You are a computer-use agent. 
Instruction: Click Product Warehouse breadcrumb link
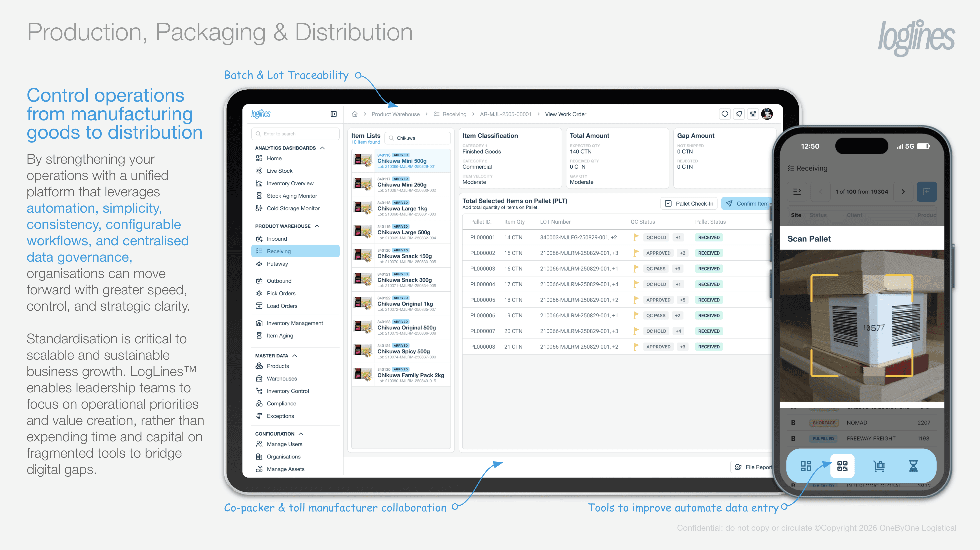[x=395, y=114]
